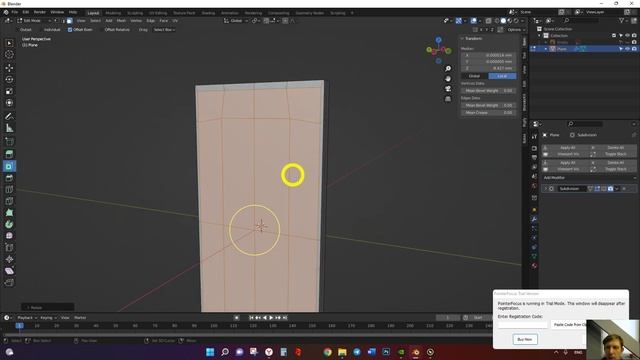Select the Cursor tool in the toolbar
Viewport: 640px width, 360px height.
[9, 55]
